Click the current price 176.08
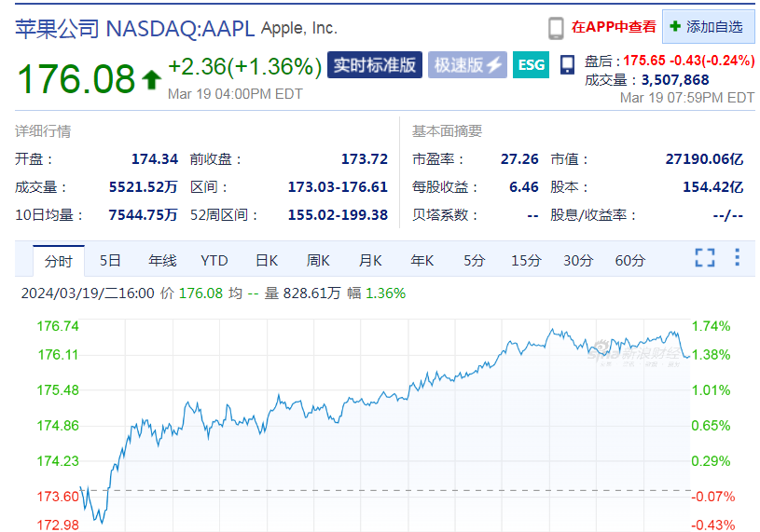Viewport: 760px width, 532px height. 76,79
